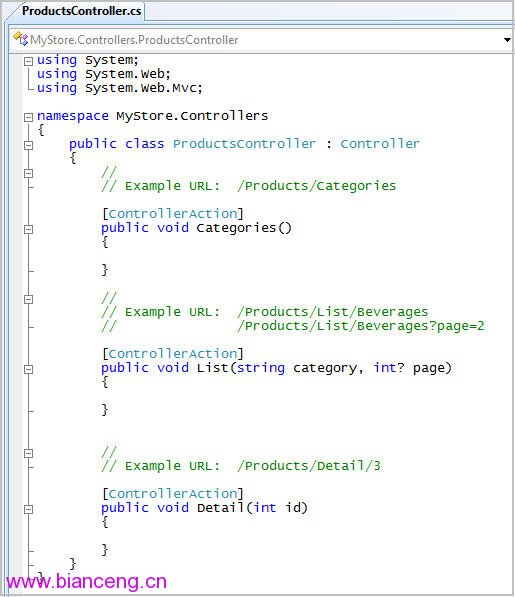Viewport: 515px width, 597px height.
Task: Collapse the List method outline
Action: [28, 369]
